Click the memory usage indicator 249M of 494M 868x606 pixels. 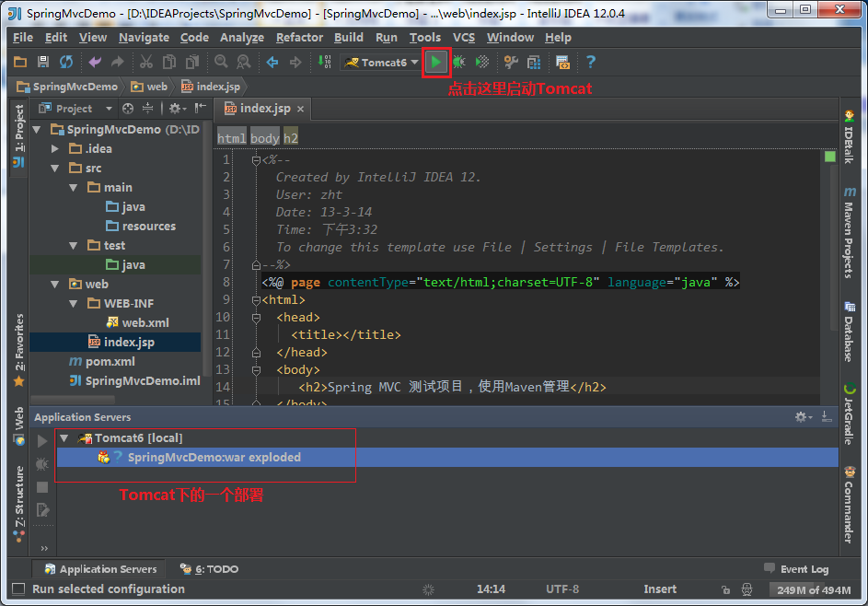point(813,590)
